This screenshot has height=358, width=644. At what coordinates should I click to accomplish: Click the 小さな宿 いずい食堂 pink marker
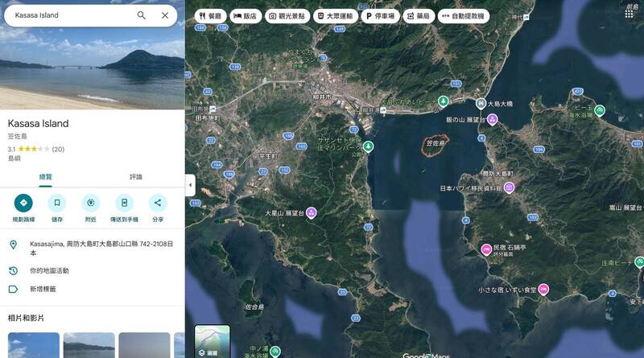(x=543, y=290)
